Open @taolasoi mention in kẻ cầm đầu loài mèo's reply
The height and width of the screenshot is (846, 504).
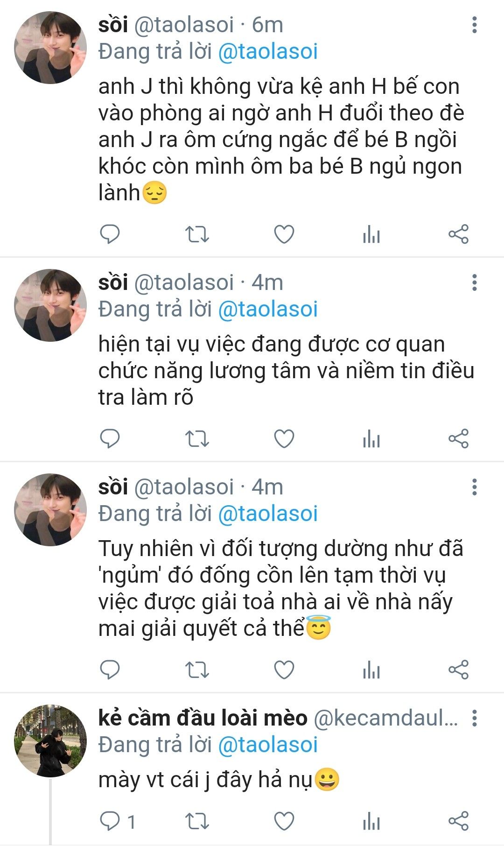click(268, 745)
